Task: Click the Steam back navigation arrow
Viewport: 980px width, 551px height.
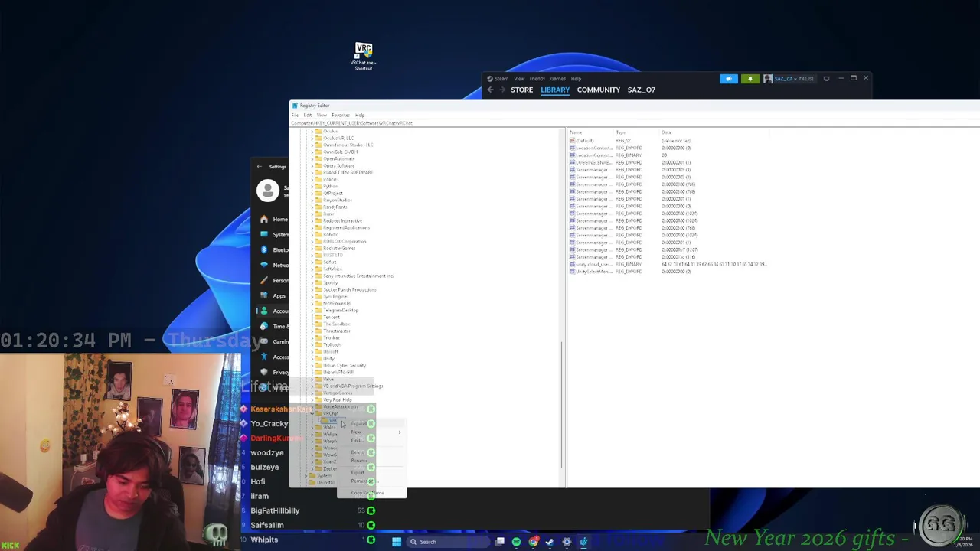Action: point(491,90)
